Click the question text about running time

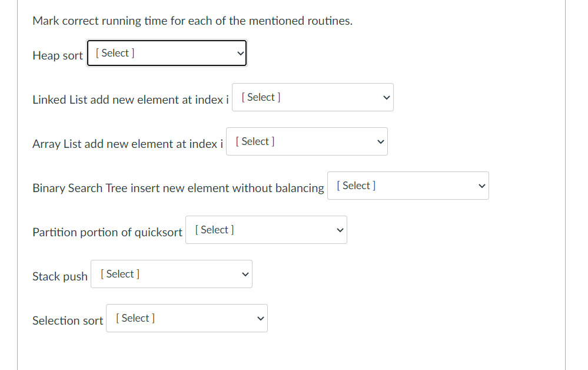(x=192, y=21)
